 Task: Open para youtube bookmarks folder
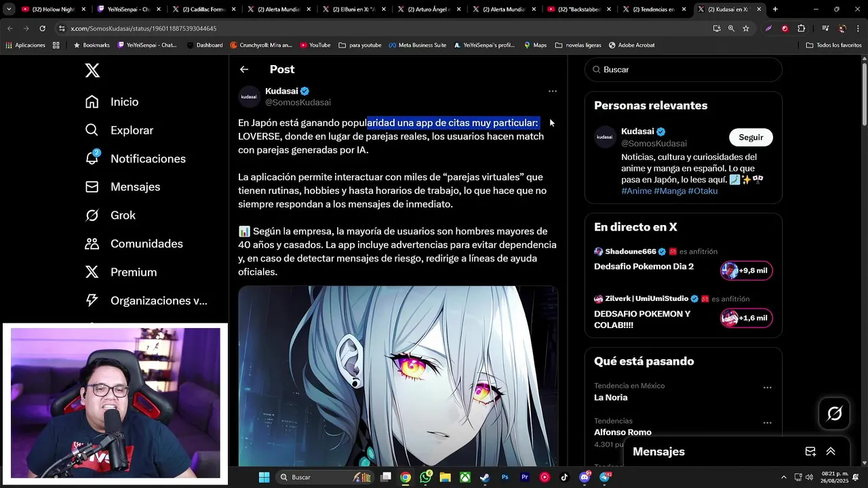point(359,45)
